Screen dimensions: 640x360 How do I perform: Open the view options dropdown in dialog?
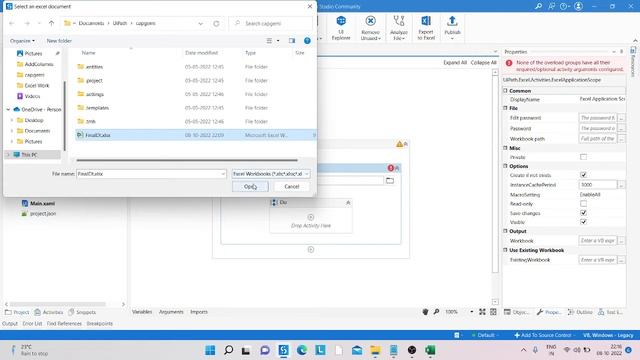point(278,41)
